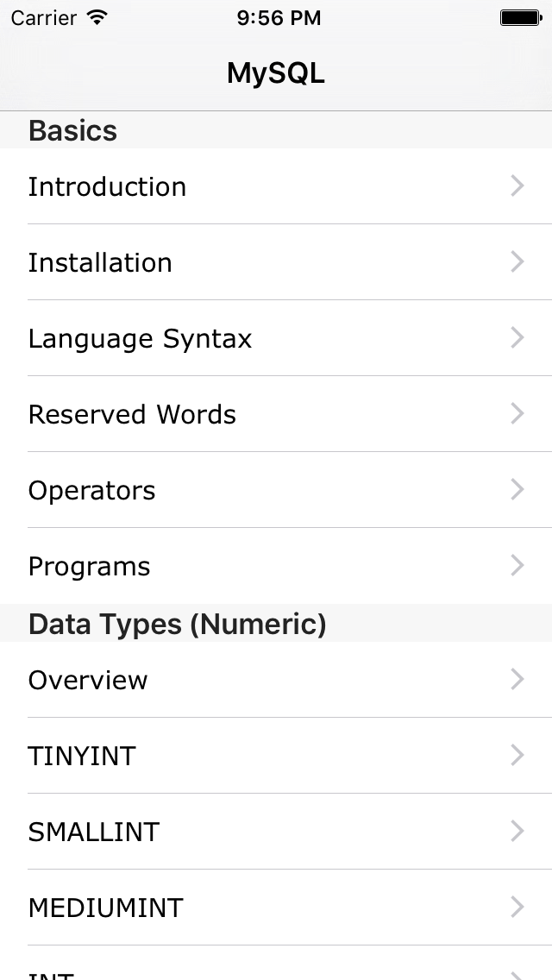View the Operators section
Image resolution: width=552 pixels, height=980 pixels.
click(x=92, y=490)
